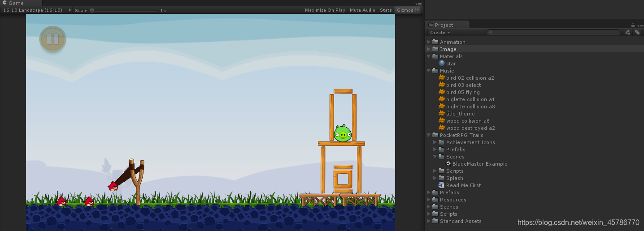The height and width of the screenshot is (231, 644).
Task: Click the red bird loaded on the slingshot
Action: [x=113, y=186]
